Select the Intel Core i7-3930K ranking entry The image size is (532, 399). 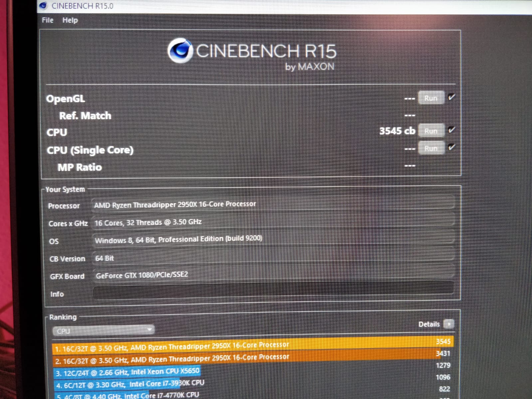pyautogui.click(x=130, y=384)
